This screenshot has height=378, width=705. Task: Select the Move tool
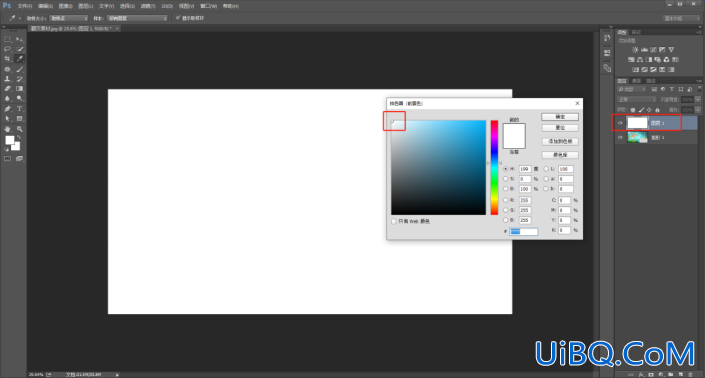click(x=20, y=39)
